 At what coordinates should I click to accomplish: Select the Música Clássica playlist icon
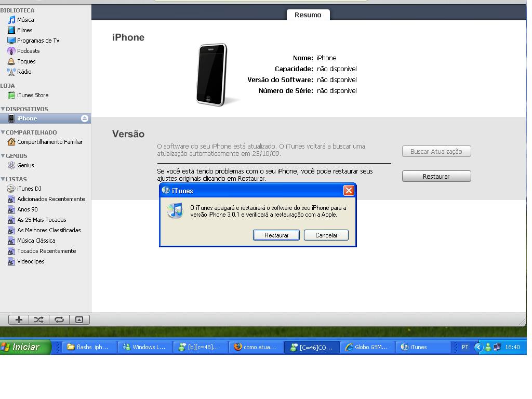pyautogui.click(x=11, y=241)
